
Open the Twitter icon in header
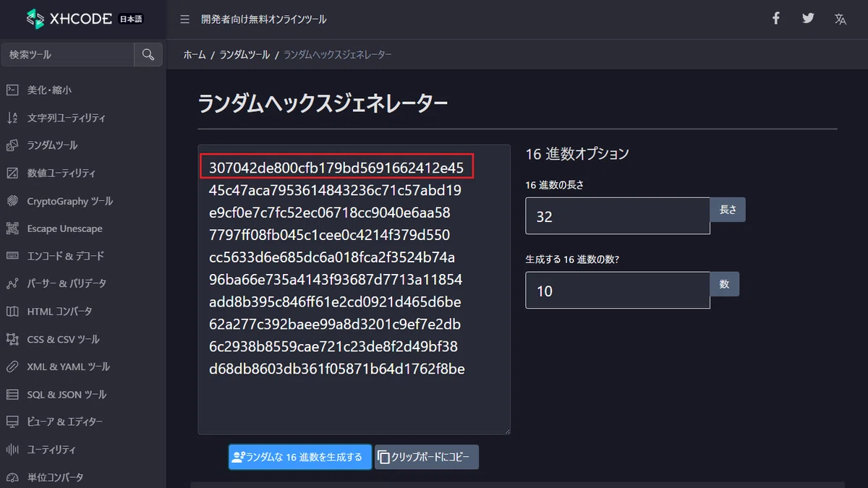pyautogui.click(x=808, y=19)
